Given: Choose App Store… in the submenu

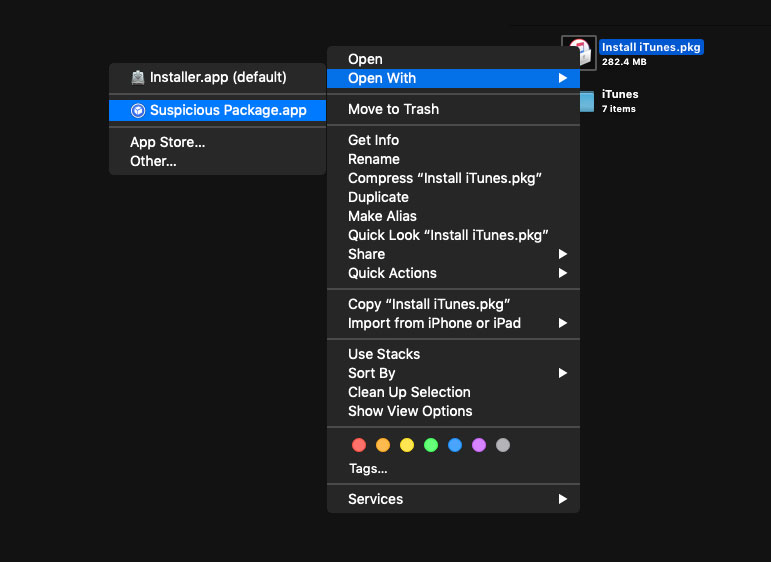Looking at the screenshot, I should pos(217,143).
